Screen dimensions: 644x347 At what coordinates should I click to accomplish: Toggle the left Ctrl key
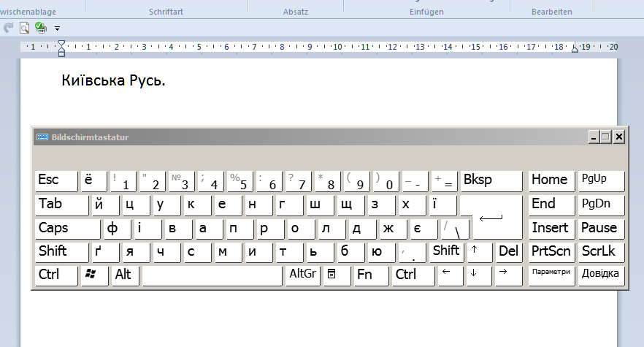point(56,275)
